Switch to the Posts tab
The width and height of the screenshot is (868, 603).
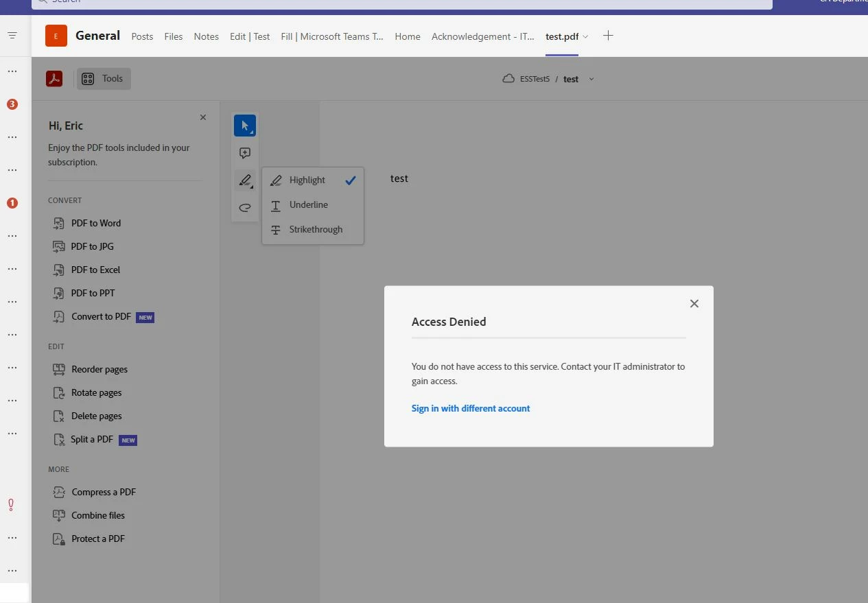coord(142,36)
